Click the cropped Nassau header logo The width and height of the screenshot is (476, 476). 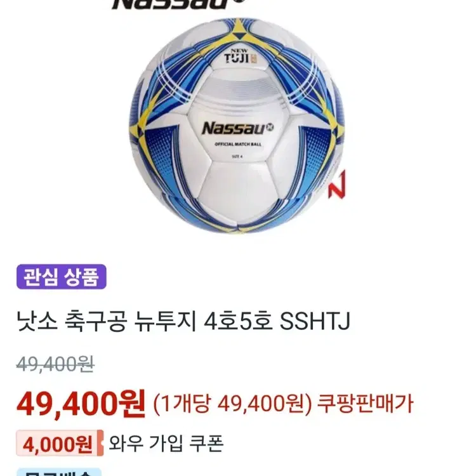[x=178, y=4]
